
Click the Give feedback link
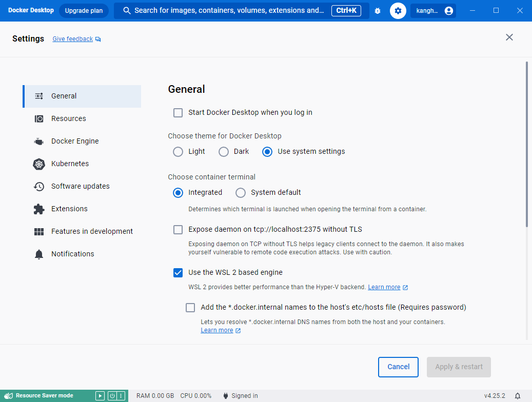click(73, 39)
